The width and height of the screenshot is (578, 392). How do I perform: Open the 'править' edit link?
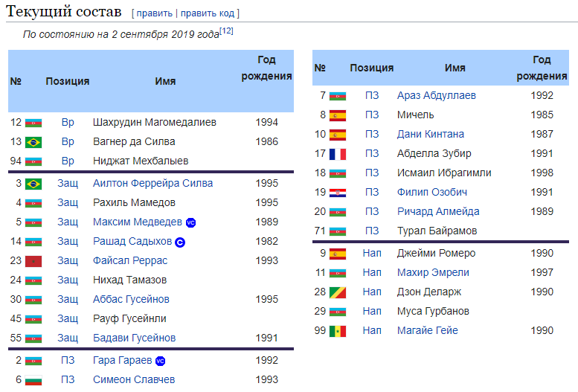[153, 13]
